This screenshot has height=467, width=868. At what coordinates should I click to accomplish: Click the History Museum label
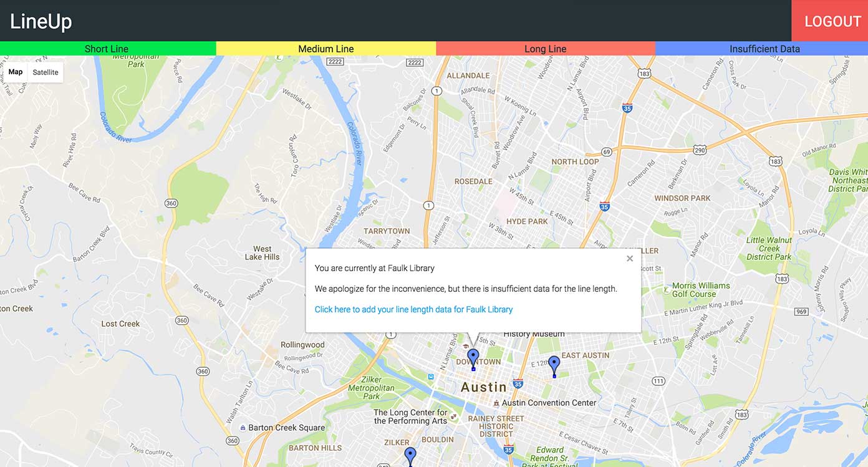(x=534, y=334)
